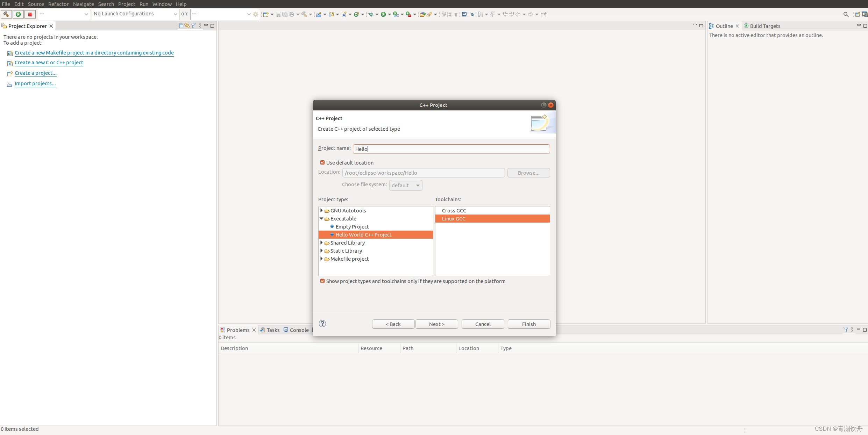Image resolution: width=868 pixels, height=435 pixels.
Task: Switch to the Build Targets tab
Action: (764, 26)
